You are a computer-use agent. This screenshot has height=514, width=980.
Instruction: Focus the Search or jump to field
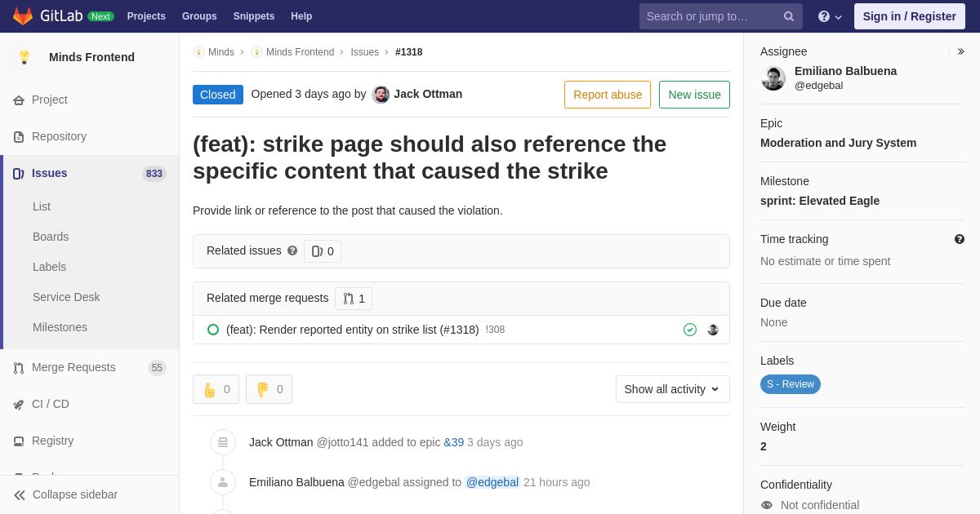coord(710,16)
